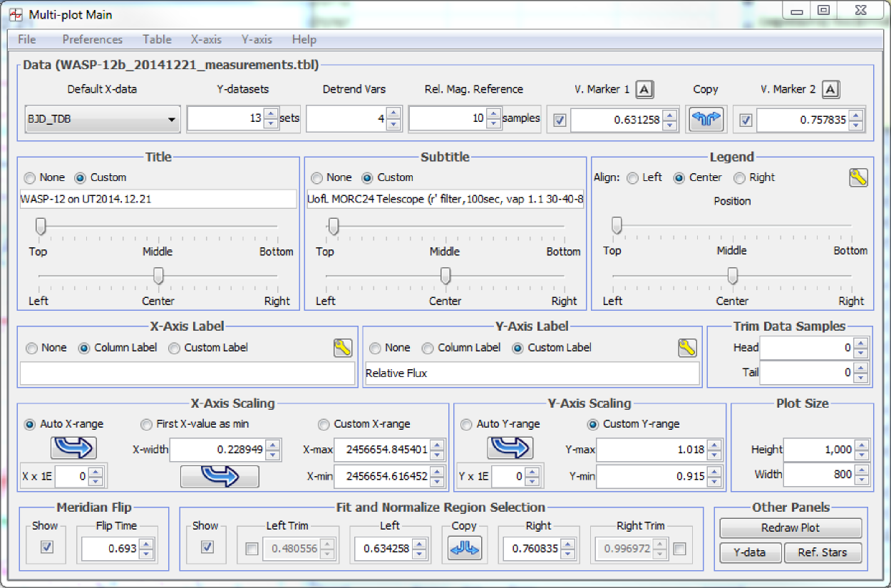Screen dimensions: 891x588
Task: Open the Preferences menu
Action: [x=92, y=39]
